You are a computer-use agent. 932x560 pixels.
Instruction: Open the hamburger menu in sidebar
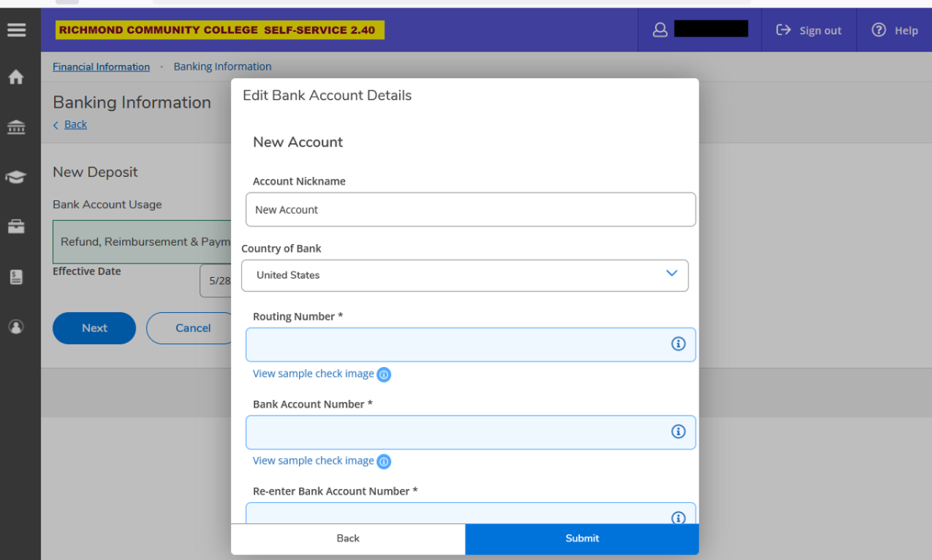point(16,30)
